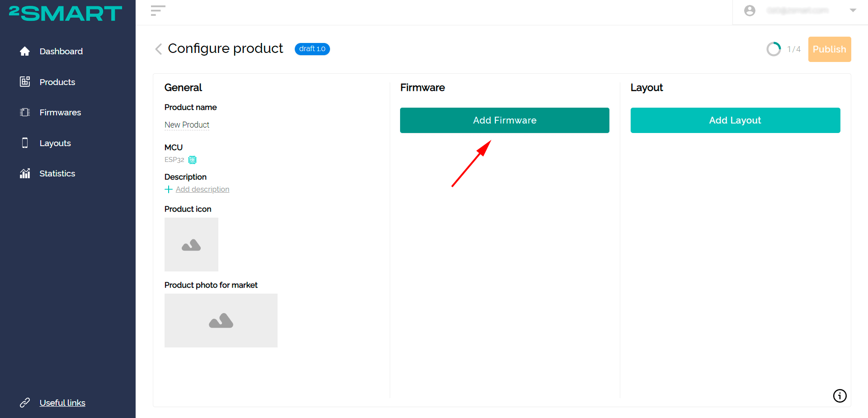Click the Publish button
The width and height of the screenshot is (868, 418).
[x=830, y=49]
